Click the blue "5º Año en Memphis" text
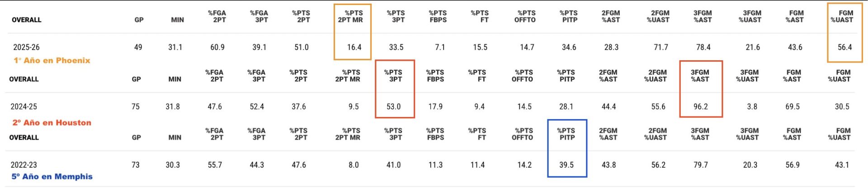Screen dimensions: 868x189 (52, 176)
